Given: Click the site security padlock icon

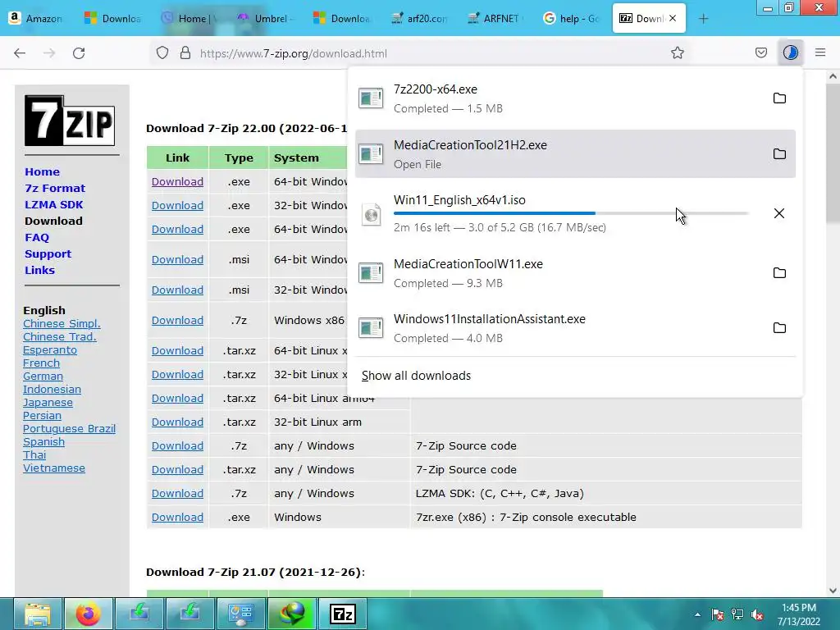Looking at the screenshot, I should pyautogui.click(x=185, y=53).
